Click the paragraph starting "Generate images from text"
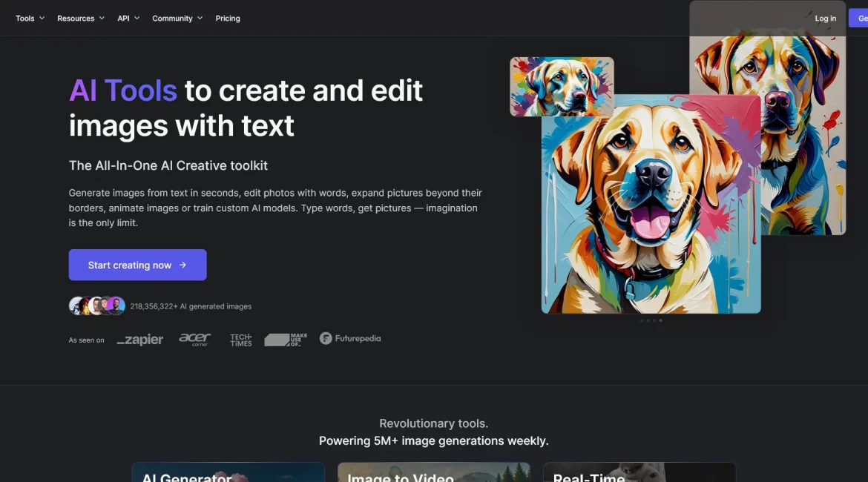The height and width of the screenshot is (482, 868). [x=275, y=208]
